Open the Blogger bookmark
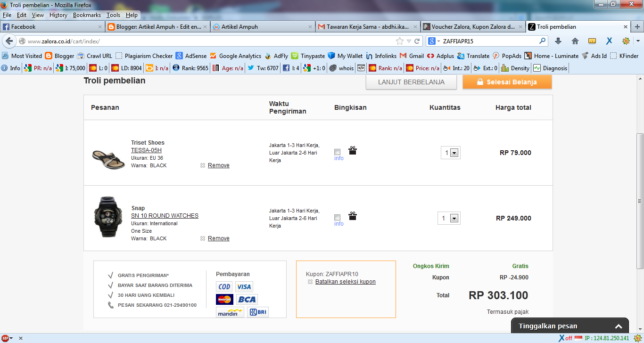Screen dimensions: 644x343 (60, 56)
